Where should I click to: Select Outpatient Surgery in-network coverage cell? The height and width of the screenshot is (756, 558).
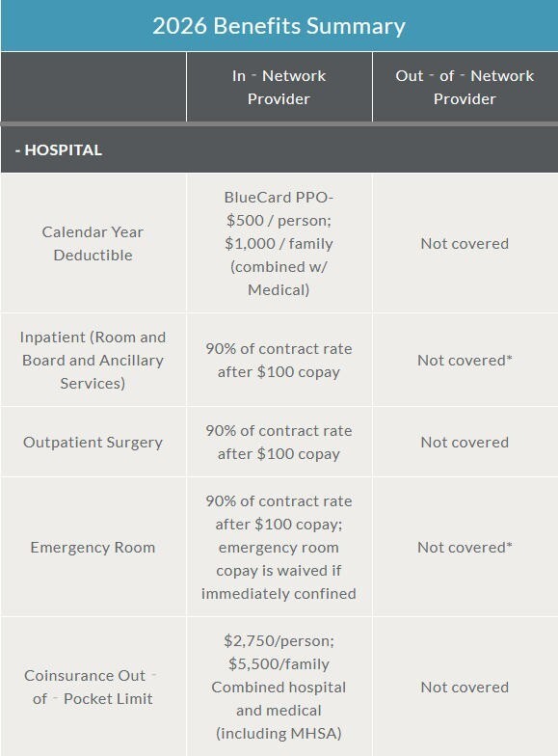pos(279,442)
